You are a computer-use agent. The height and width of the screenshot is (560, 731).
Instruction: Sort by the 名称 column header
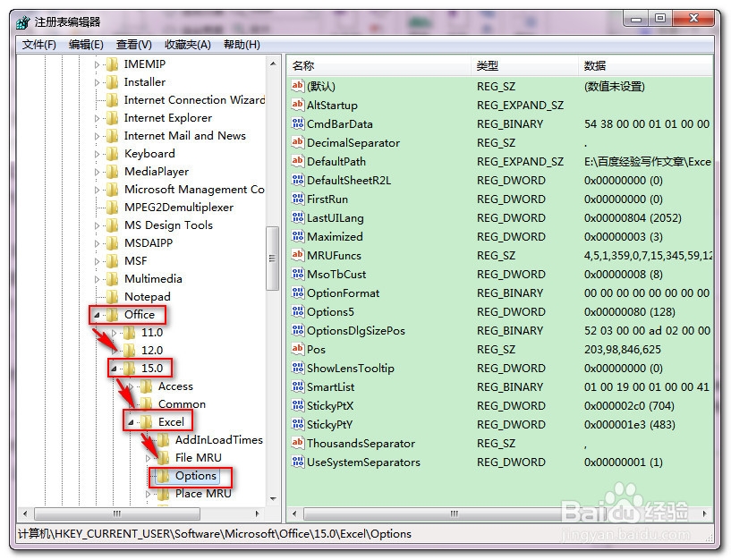click(378, 65)
